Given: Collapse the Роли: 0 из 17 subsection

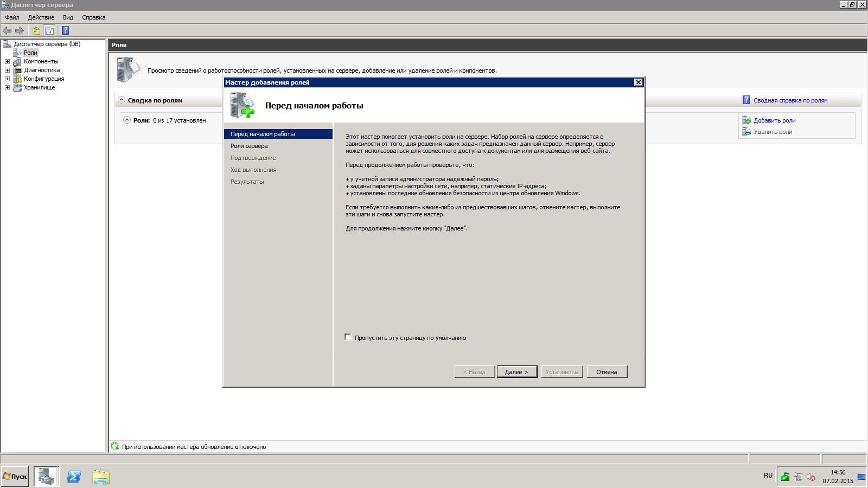Looking at the screenshot, I should 127,120.
